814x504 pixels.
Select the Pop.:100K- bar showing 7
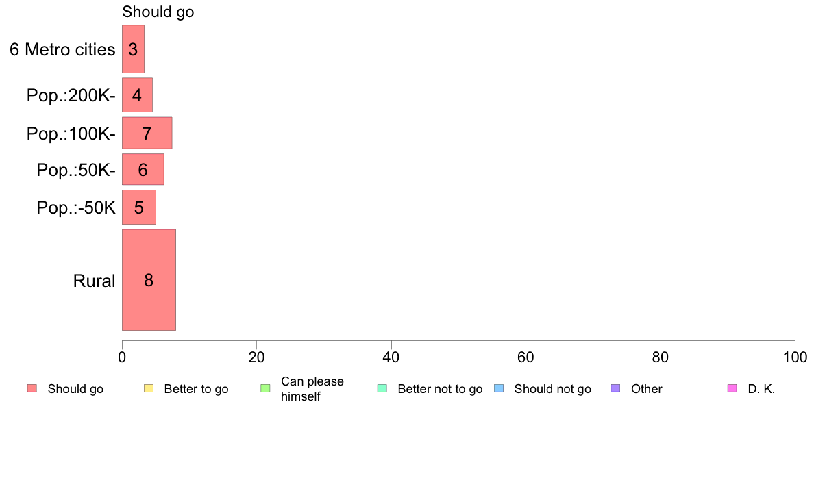point(147,134)
